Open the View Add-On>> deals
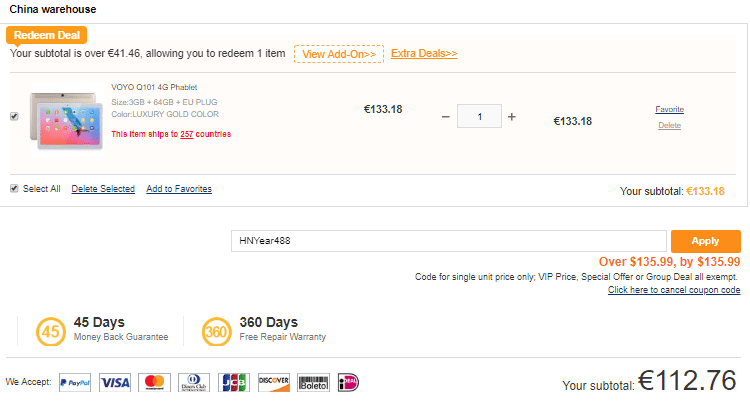Image resolution: width=750 pixels, height=417 pixels. click(x=339, y=54)
